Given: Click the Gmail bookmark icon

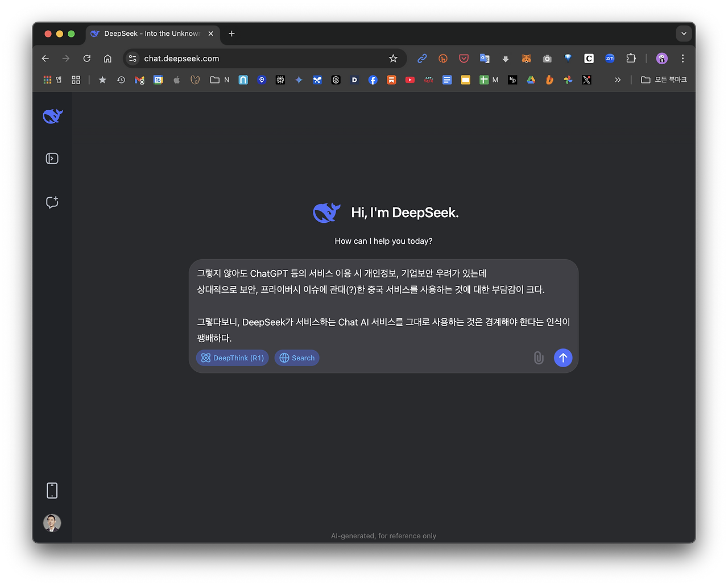Looking at the screenshot, I should [x=139, y=80].
